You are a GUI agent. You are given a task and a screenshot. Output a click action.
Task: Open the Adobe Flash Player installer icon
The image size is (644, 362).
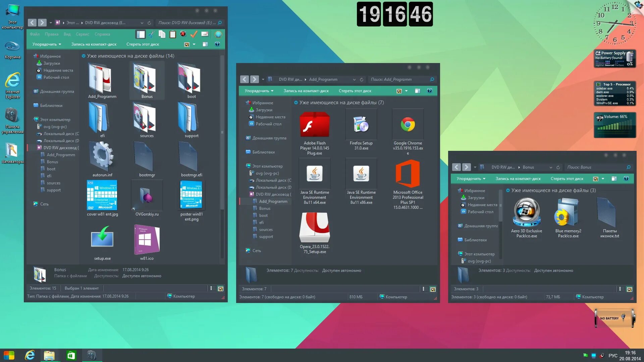pos(314,125)
